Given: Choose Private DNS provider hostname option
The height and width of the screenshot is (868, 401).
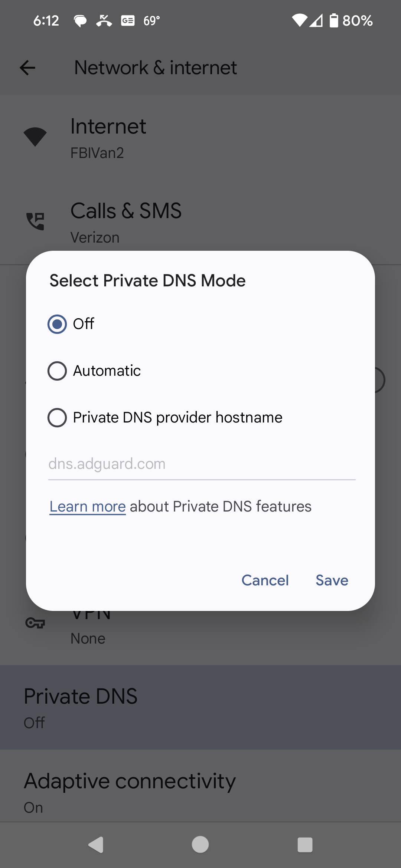Looking at the screenshot, I should point(57,418).
